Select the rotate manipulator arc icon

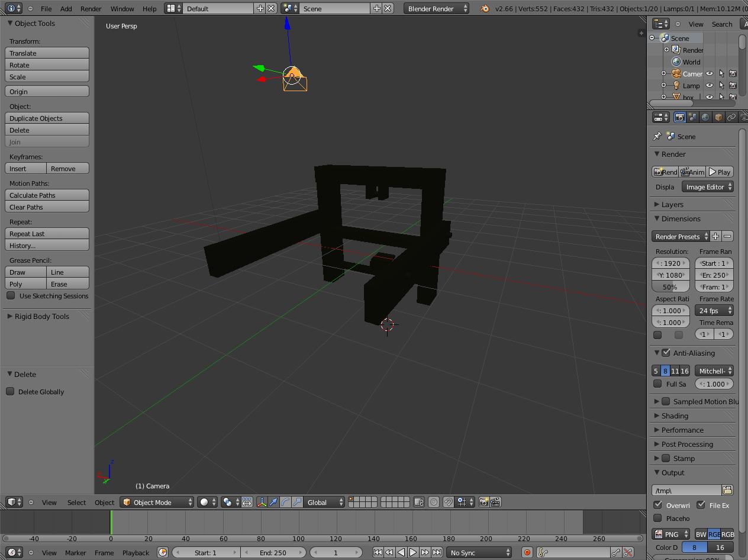tap(285, 502)
